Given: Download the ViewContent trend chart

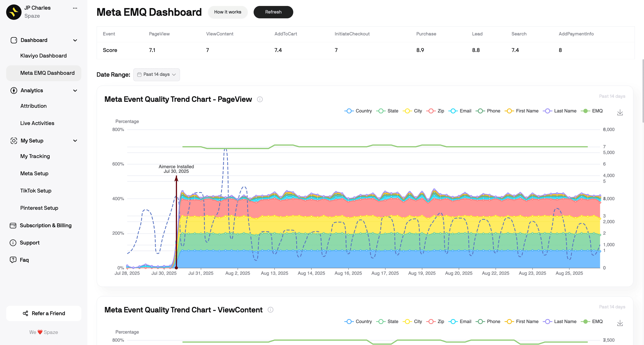Looking at the screenshot, I should 620,323.
